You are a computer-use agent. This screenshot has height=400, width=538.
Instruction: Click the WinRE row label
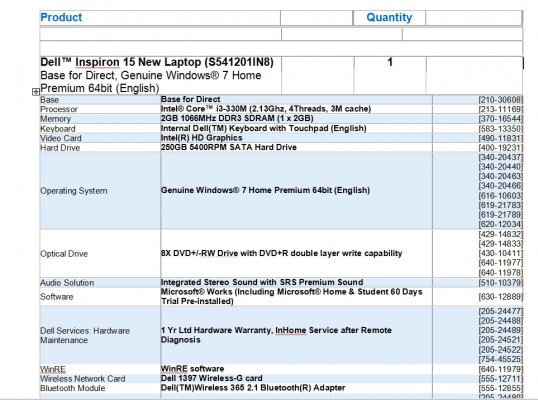[53, 369]
